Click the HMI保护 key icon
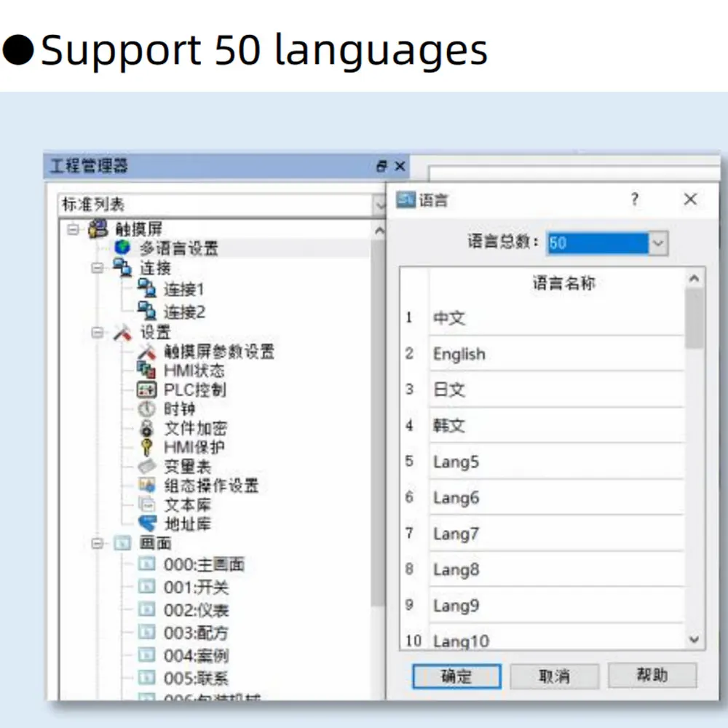728x728 pixels. click(x=147, y=447)
